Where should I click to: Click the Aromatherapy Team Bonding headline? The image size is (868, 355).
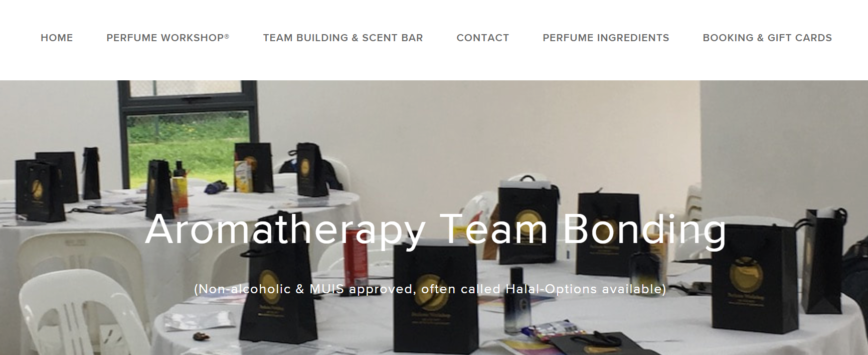436,229
